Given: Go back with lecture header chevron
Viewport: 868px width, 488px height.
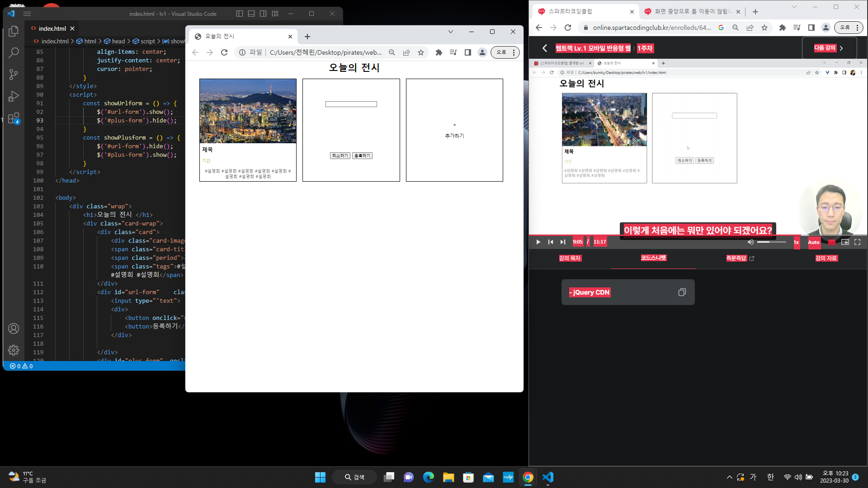Looking at the screenshot, I should coord(545,48).
